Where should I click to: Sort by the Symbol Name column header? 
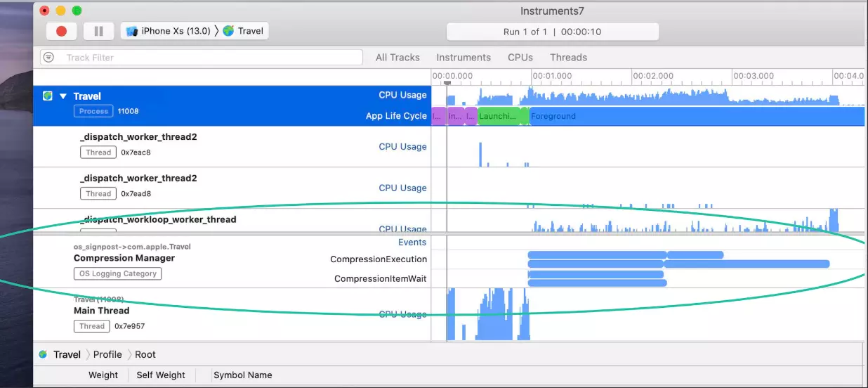click(x=242, y=375)
